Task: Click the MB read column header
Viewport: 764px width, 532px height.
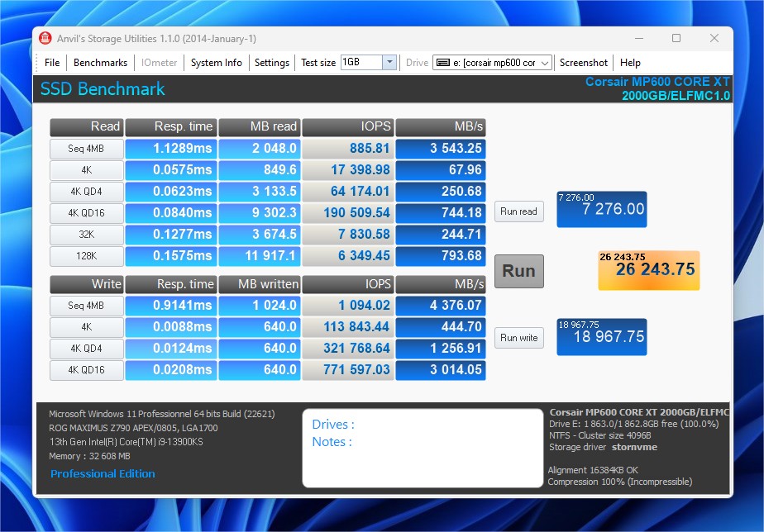Action: [x=260, y=127]
